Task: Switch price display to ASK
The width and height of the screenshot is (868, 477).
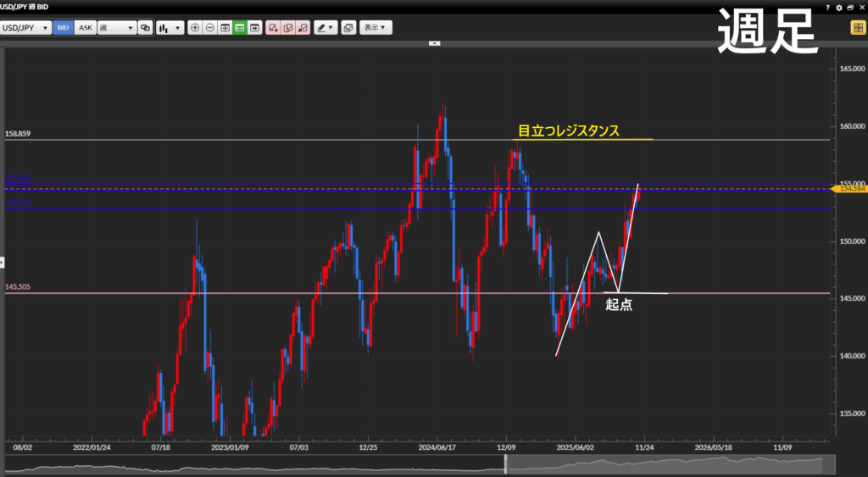Action: point(85,28)
